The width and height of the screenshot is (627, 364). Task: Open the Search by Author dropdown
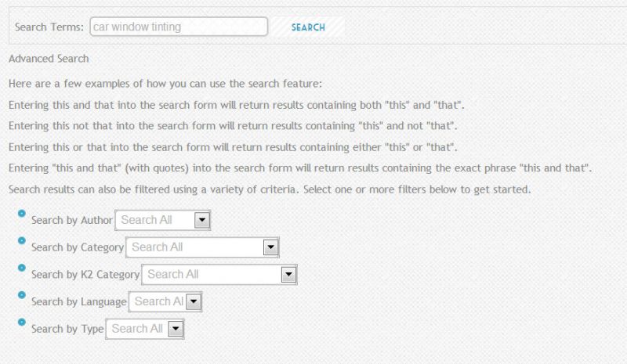point(163,220)
